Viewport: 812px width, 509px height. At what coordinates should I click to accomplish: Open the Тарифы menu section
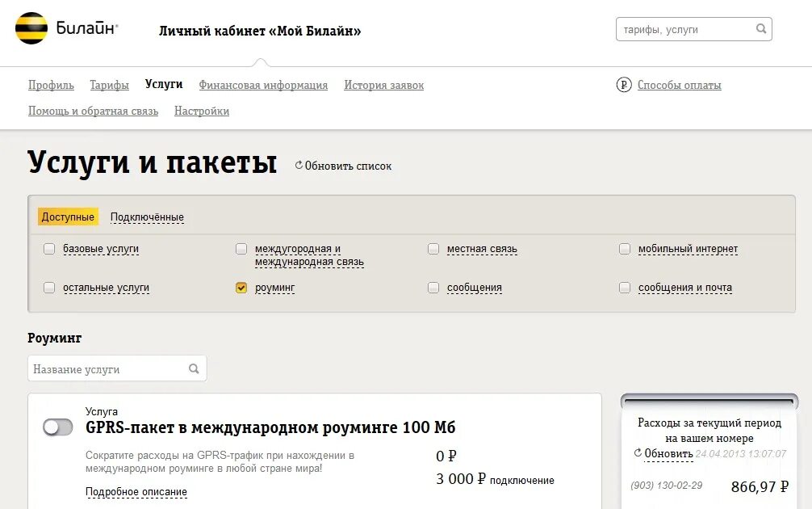(109, 85)
